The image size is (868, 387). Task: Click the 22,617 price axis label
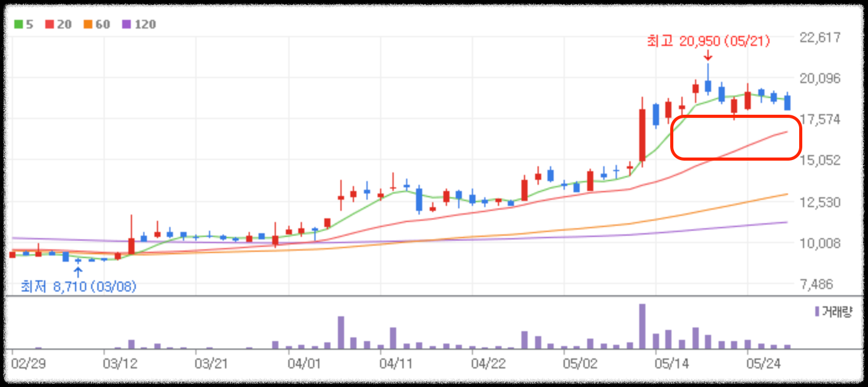[821, 38]
